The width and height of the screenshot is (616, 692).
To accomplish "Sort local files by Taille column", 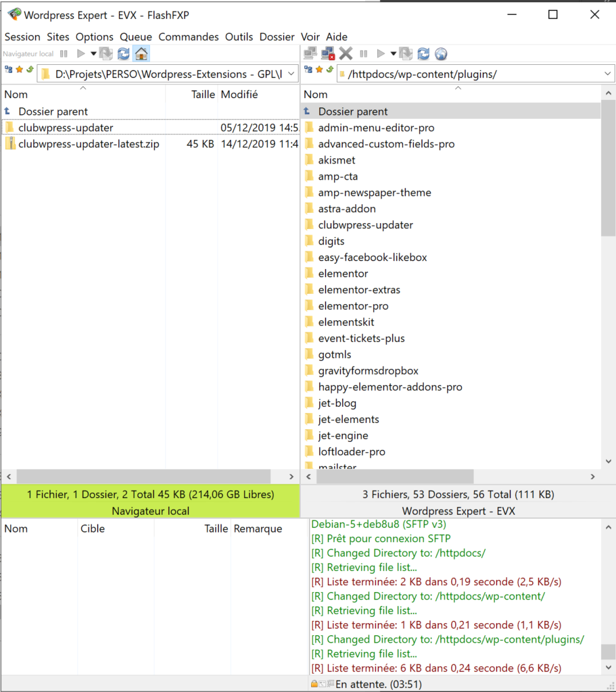I will tap(191, 94).
